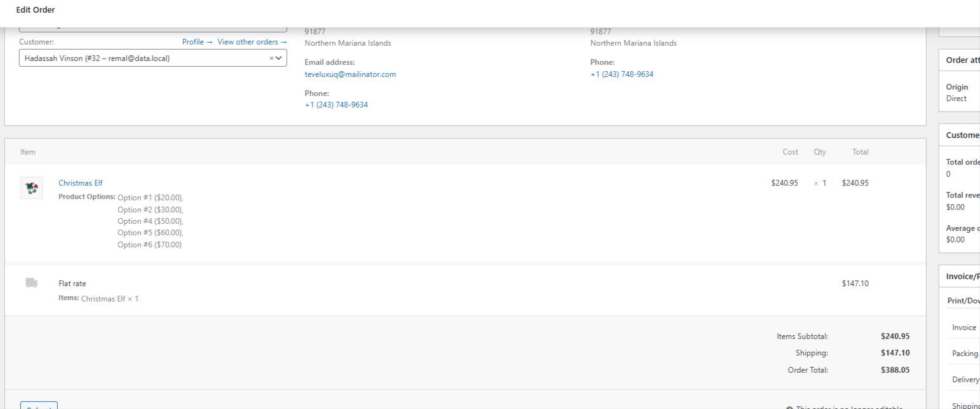Click the Refund button
This screenshot has height=409, width=980.
coord(39,406)
